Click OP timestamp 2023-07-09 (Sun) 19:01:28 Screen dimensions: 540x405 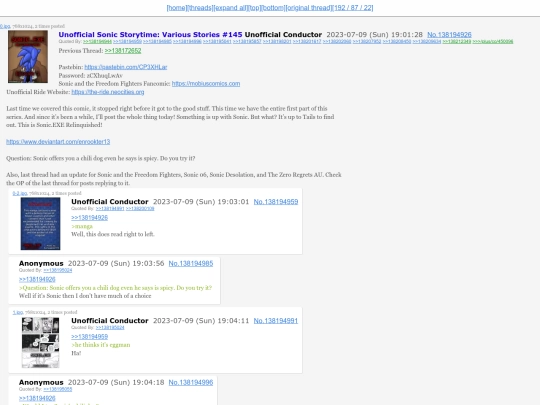pos(374,34)
